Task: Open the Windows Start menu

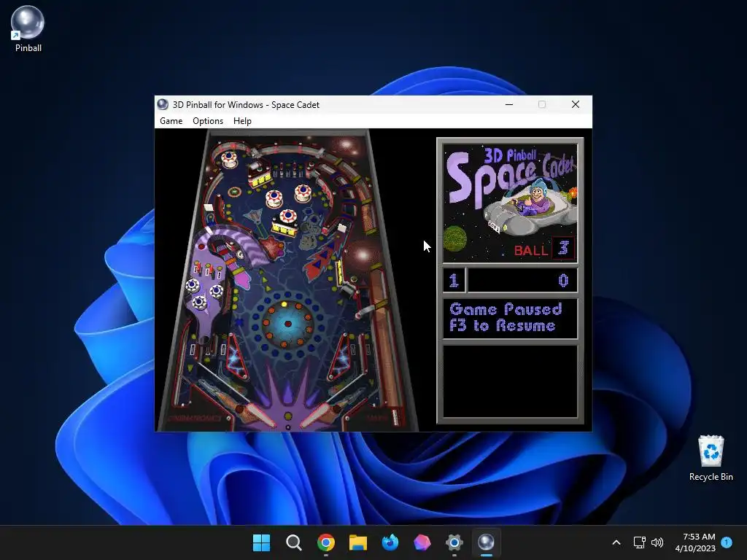Action: pyautogui.click(x=262, y=542)
